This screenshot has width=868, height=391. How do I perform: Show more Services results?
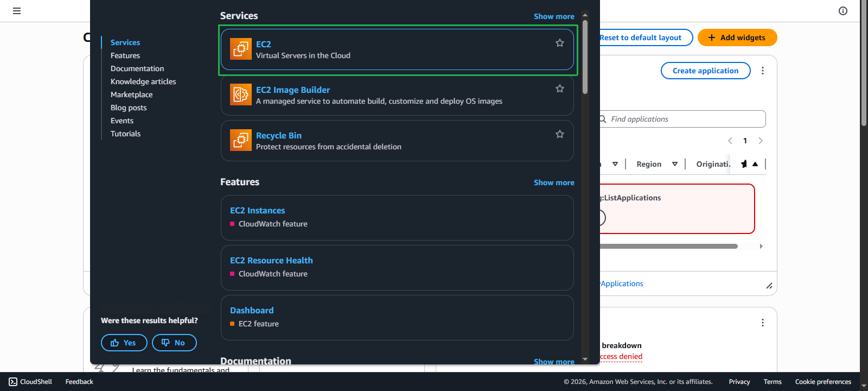tap(554, 16)
